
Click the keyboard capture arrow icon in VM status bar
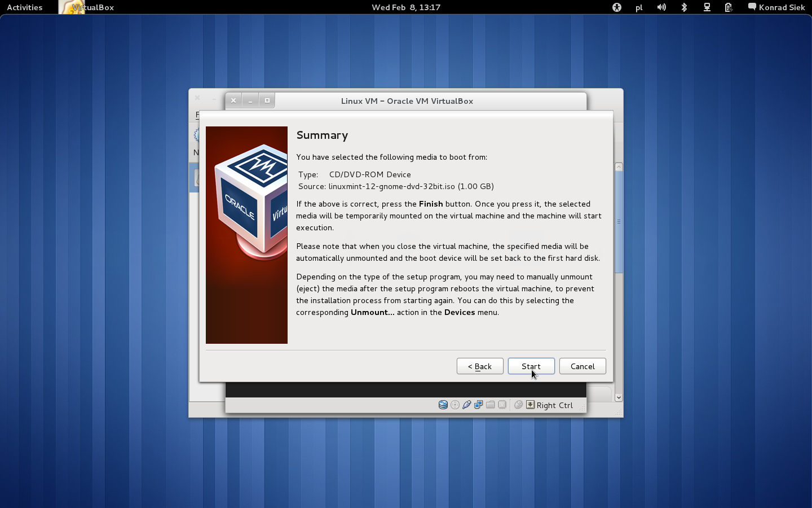tap(531, 405)
